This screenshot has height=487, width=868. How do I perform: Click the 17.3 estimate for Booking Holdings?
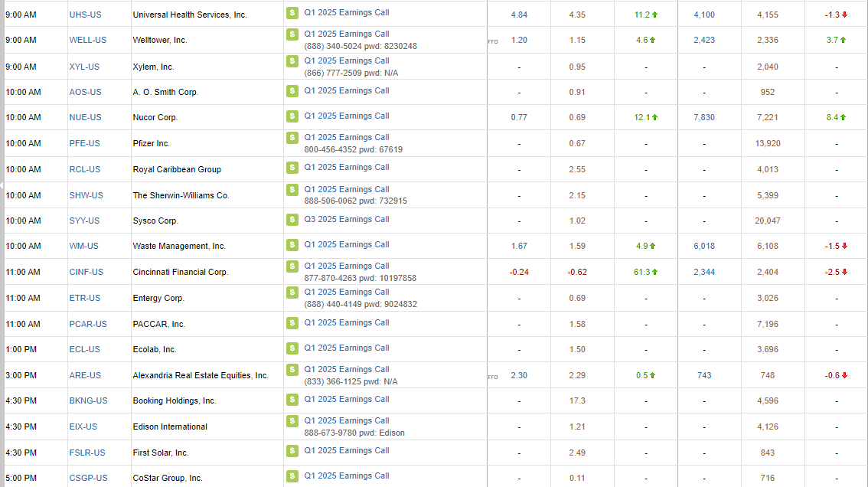point(577,400)
